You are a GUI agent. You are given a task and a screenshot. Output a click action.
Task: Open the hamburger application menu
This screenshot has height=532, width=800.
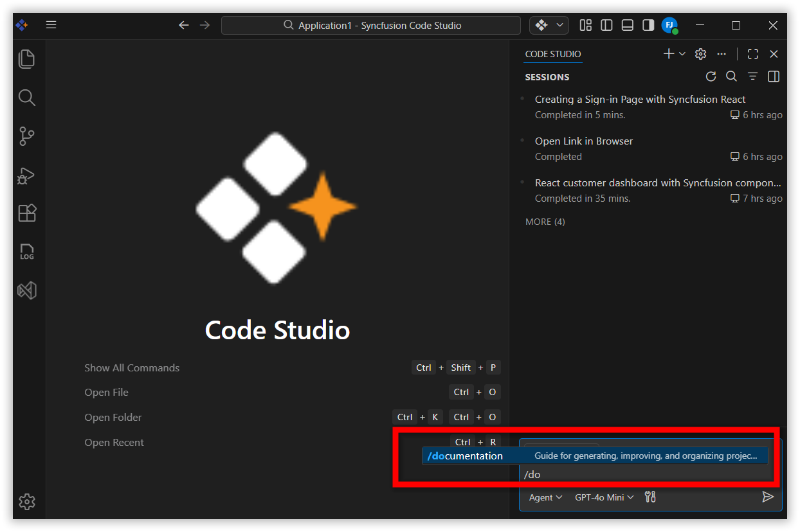[x=51, y=25]
